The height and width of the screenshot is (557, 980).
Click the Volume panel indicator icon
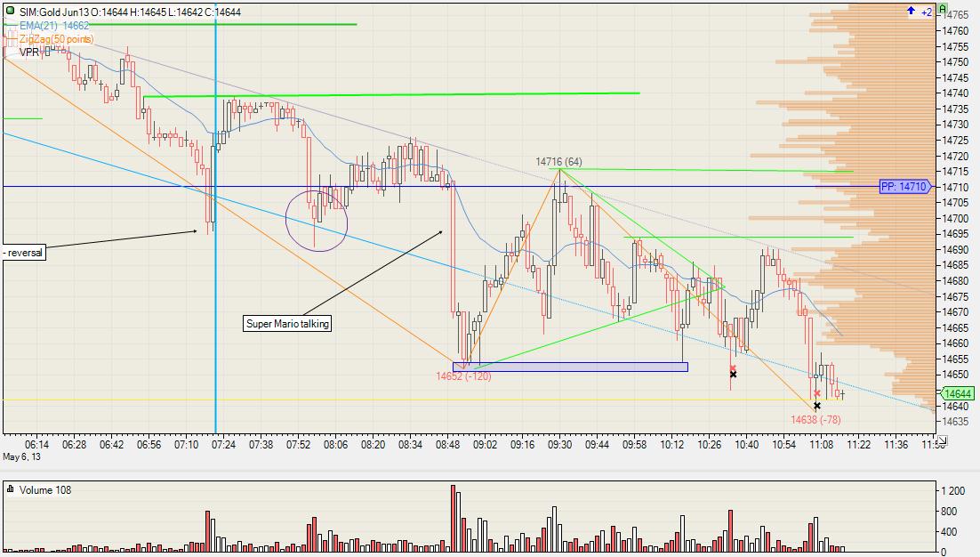pyautogui.click(x=10, y=489)
